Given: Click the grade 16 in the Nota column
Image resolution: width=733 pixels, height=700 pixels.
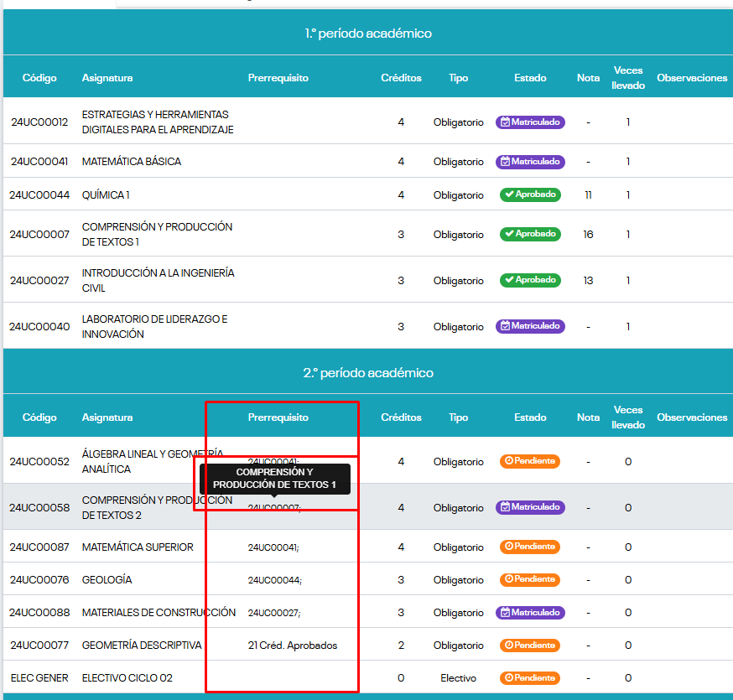Looking at the screenshot, I should (x=588, y=235).
